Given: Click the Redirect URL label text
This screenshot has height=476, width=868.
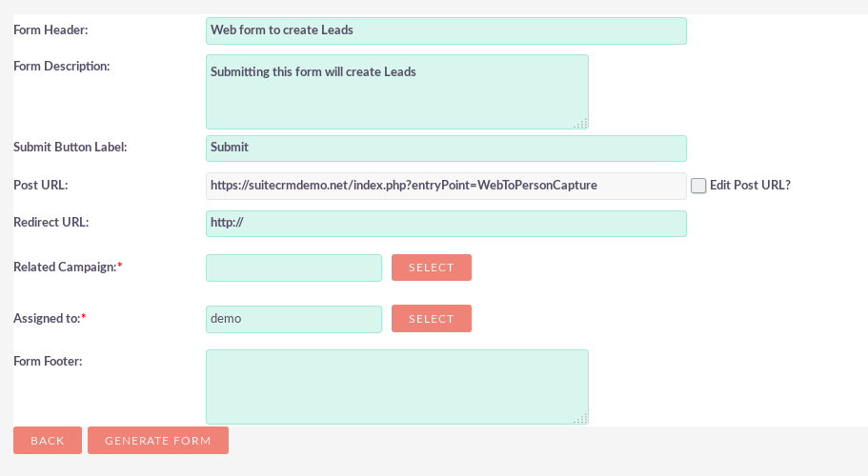Looking at the screenshot, I should 50,222.
